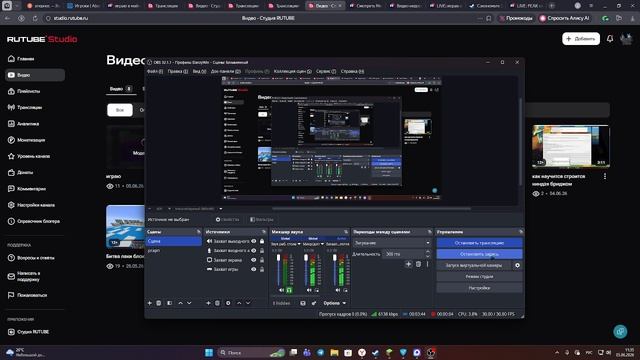The height and width of the screenshot is (360, 640).
Task: Open the Вид menu in OBS
Action: [199, 71]
